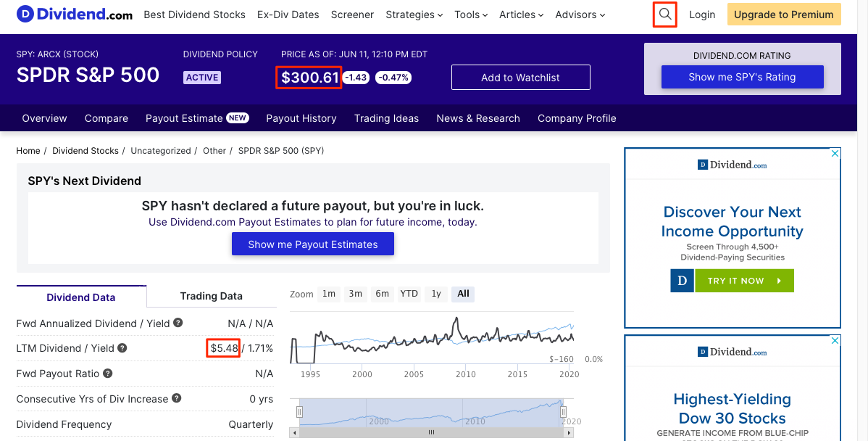Click the $300.61 price value
The image size is (868, 441).
click(x=309, y=78)
